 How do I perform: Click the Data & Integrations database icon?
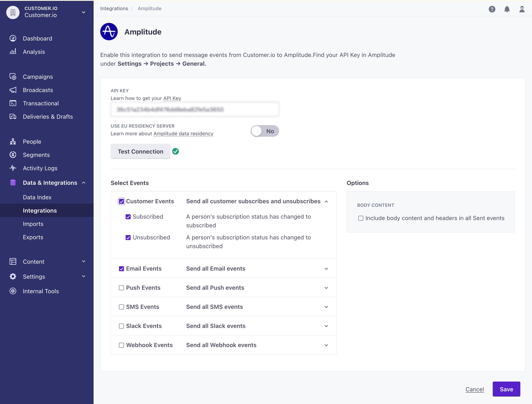[13, 182]
